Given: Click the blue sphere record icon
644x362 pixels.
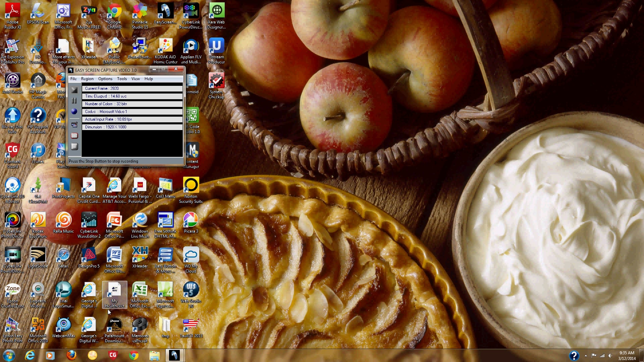Looking at the screenshot, I should (74, 112).
